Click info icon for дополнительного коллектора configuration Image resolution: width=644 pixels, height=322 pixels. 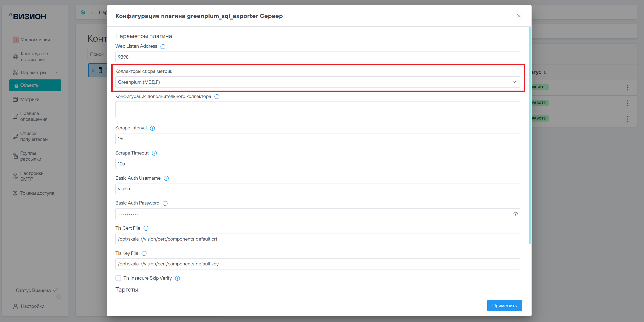click(217, 97)
